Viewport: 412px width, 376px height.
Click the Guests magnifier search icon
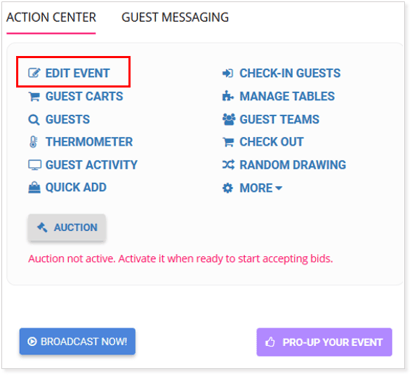[x=34, y=119]
